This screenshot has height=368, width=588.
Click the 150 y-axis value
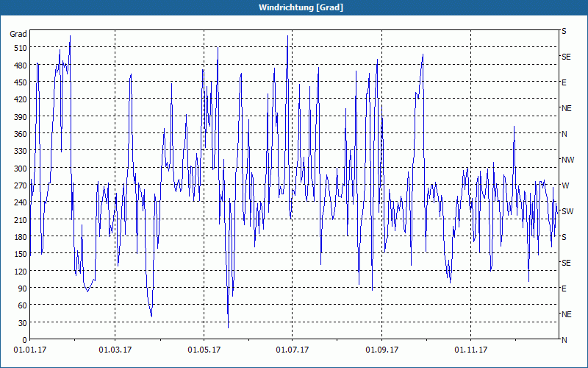[21, 254]
